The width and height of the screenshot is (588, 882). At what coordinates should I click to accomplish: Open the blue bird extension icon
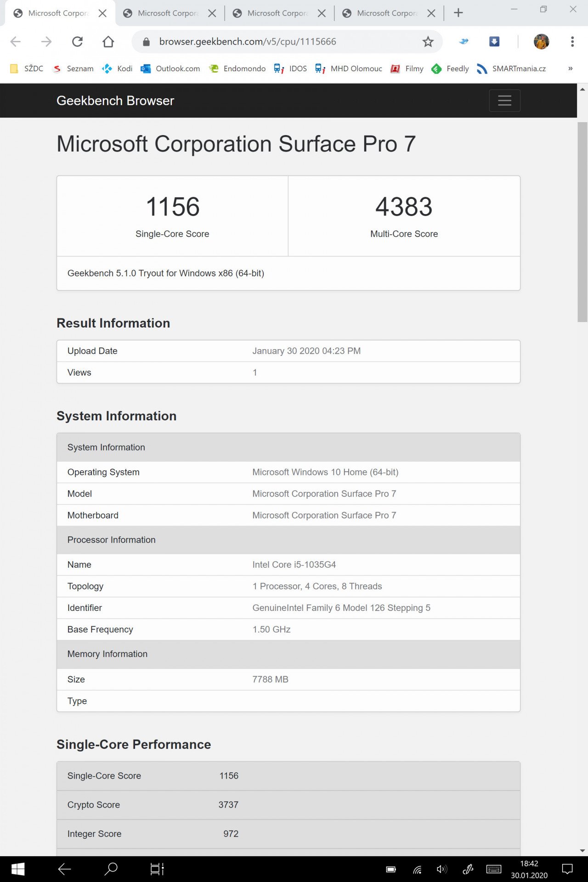(x=464, y=41)
